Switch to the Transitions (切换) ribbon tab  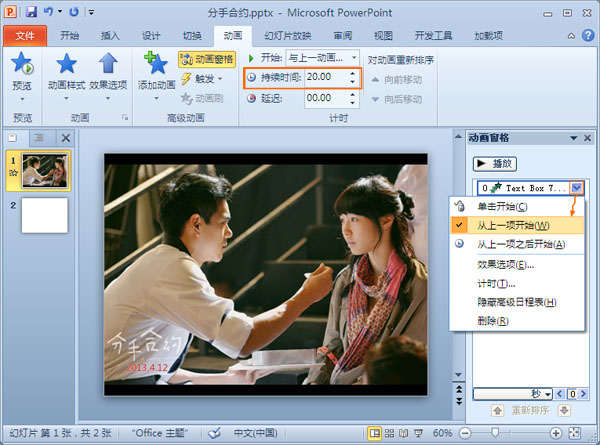click(x=192, y=36)
